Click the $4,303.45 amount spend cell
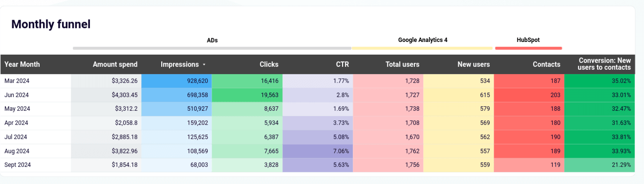The image size is (644, 184). coord(106,95)
